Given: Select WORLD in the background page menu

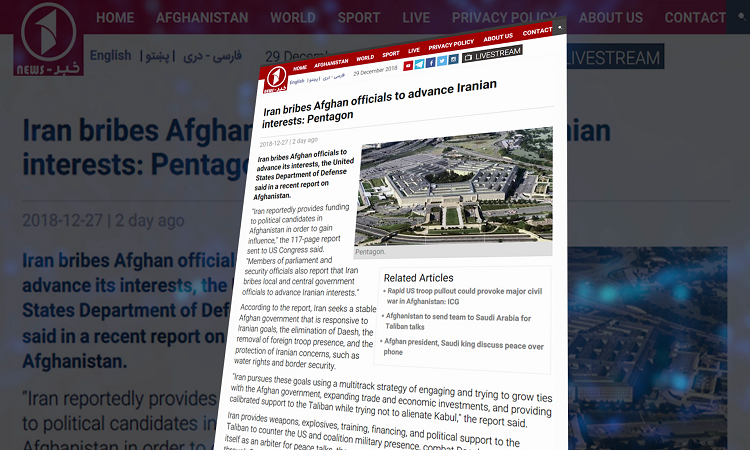Looking at the screenshot, I should [x=293, y=18].
